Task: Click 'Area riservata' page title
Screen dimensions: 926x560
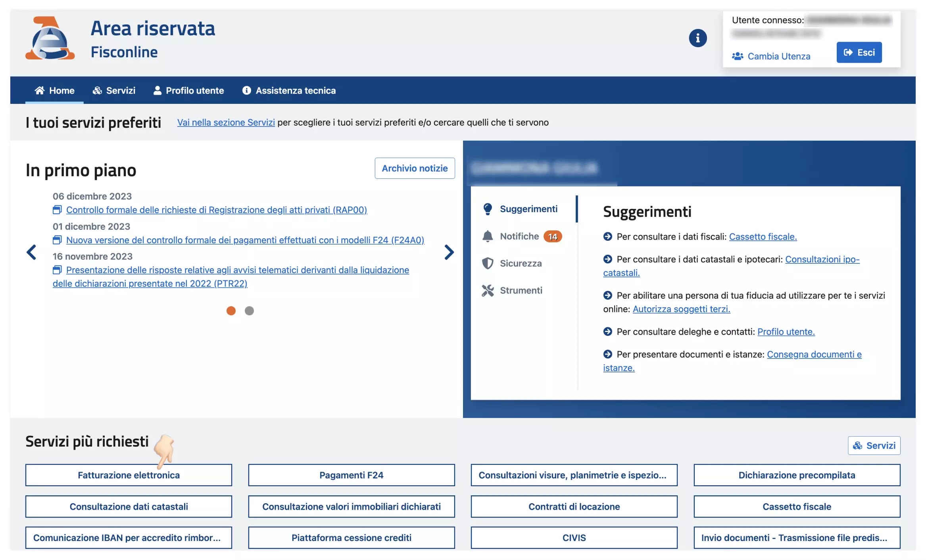Action: 153,29
